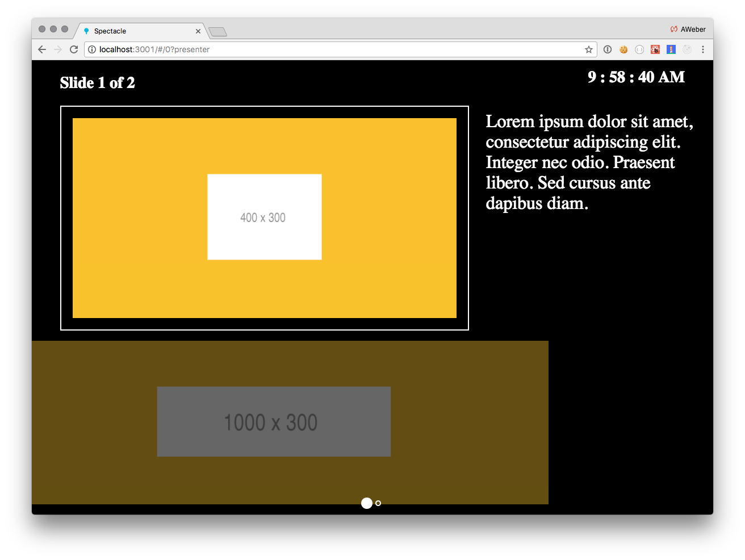
Task: Bookmark this page with the star icon
Action: 589,49
